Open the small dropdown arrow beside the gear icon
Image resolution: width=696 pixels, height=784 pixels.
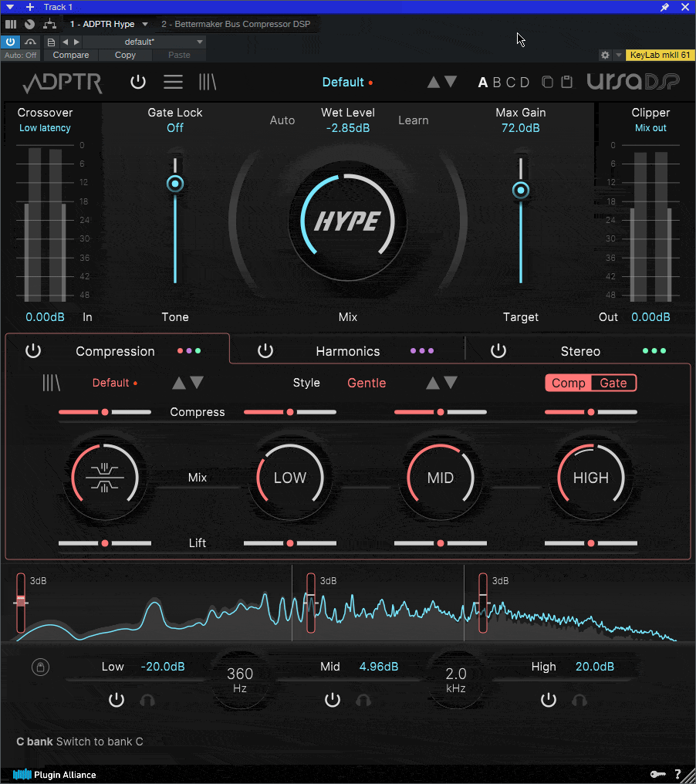pyautogui.click(x=619, y=55)
